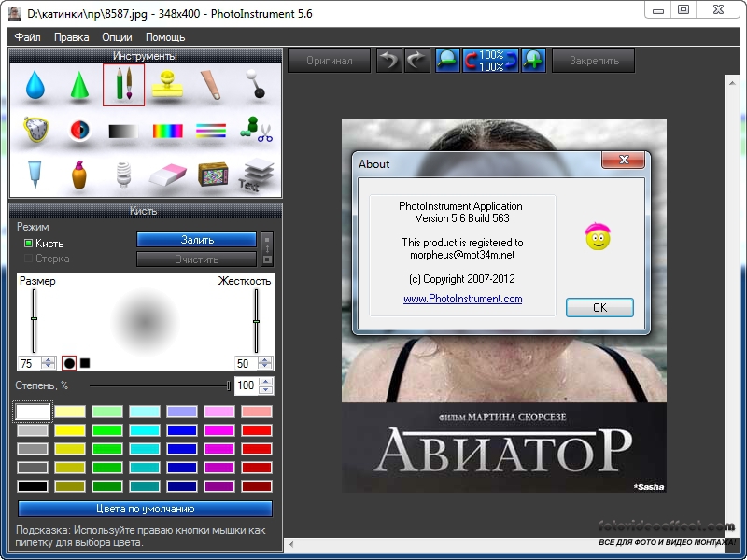The image size is (747, 560).
Task: Click the vertical toggle beside Залить button
Action: [267, 249]
